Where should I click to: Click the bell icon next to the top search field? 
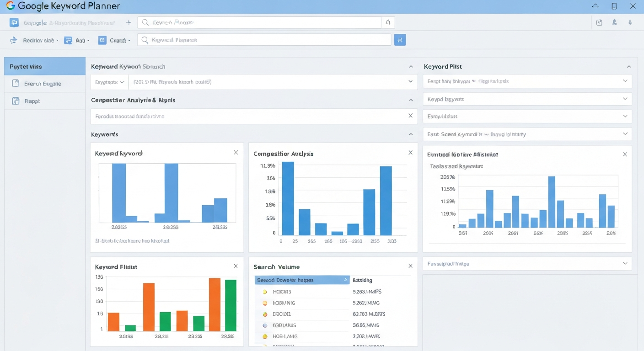[x=388, y=22]
